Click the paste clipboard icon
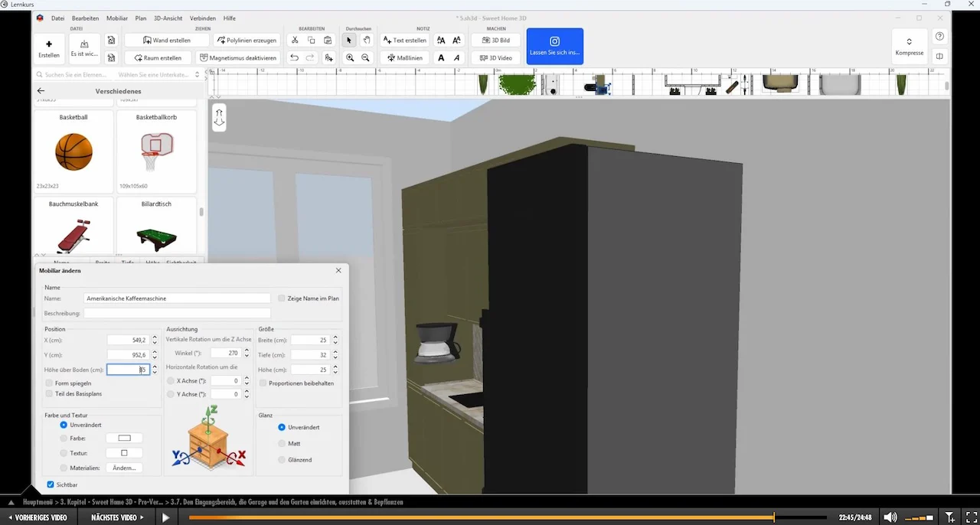980x525 pixels. [328, 41]
